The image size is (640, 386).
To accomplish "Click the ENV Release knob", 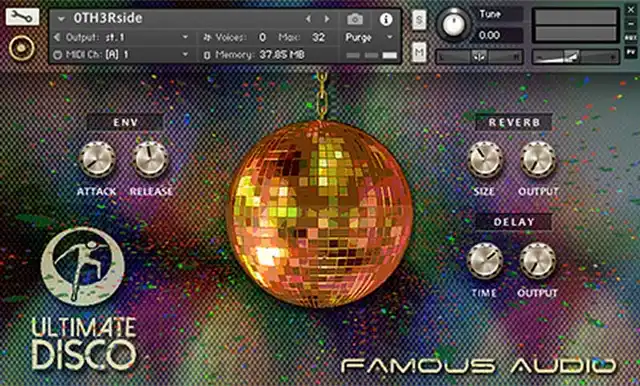I will 150,160.
